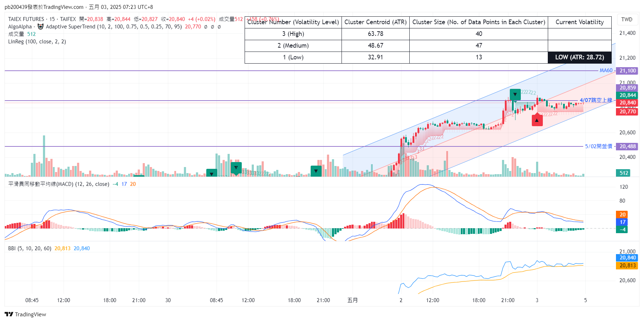Image resolution: width=644 pixels, height=322 pixels.
Task: Click the orange 20 MACD axis label
Action: (622, 215)
